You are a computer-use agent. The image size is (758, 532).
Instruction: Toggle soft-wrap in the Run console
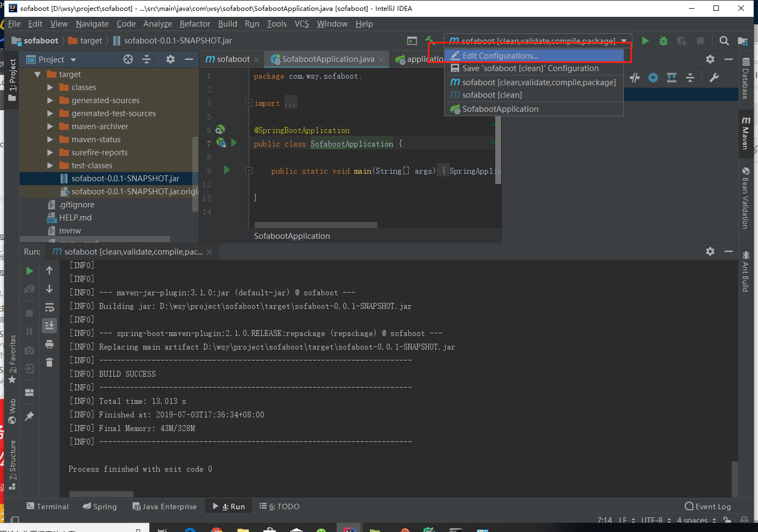(x=49, y=307)
